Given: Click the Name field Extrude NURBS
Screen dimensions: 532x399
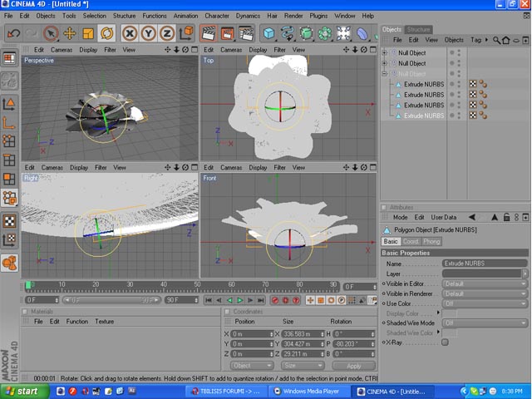Looking at the screenshot, I should coord(485,264).
